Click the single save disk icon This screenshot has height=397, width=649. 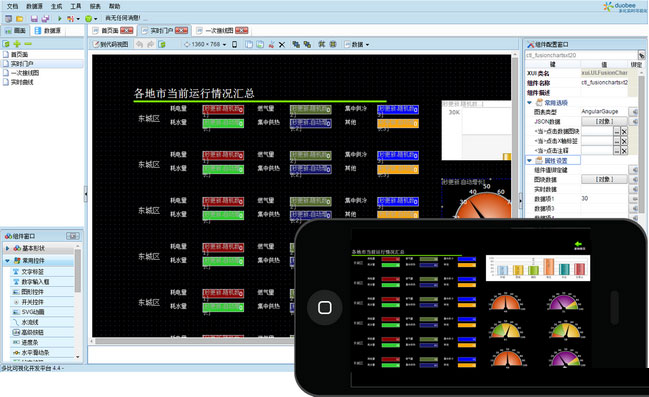[x=34, y=19]
